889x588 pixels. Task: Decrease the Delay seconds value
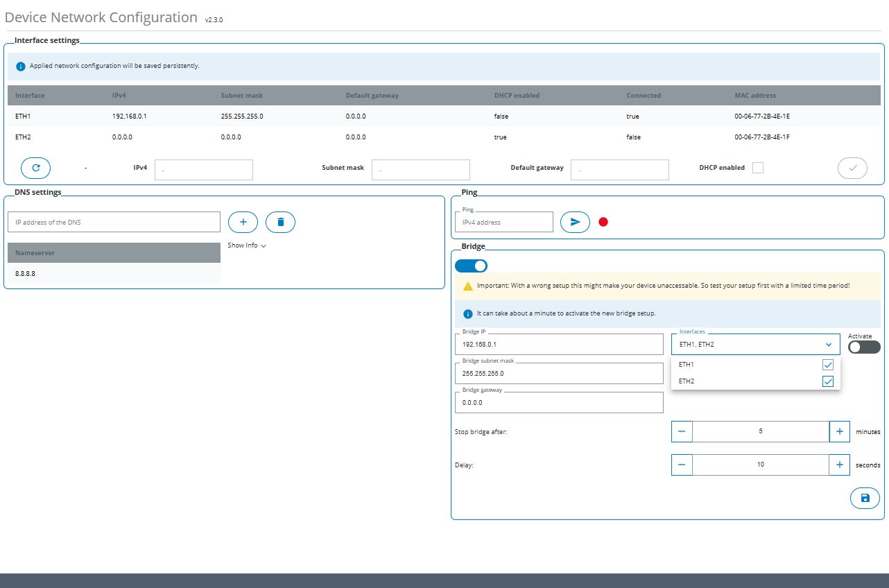pyautogui.click(x=682, y=465)
